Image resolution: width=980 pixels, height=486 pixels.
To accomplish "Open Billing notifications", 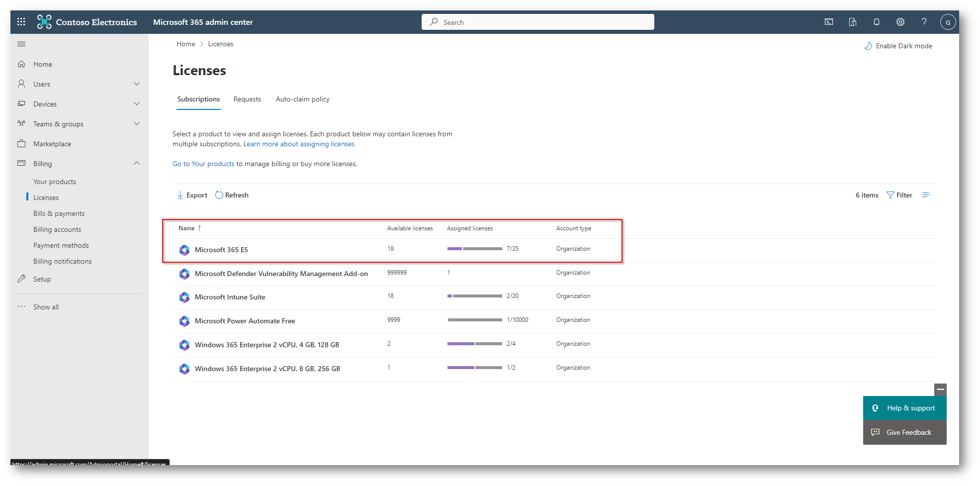I will (63, 261).
